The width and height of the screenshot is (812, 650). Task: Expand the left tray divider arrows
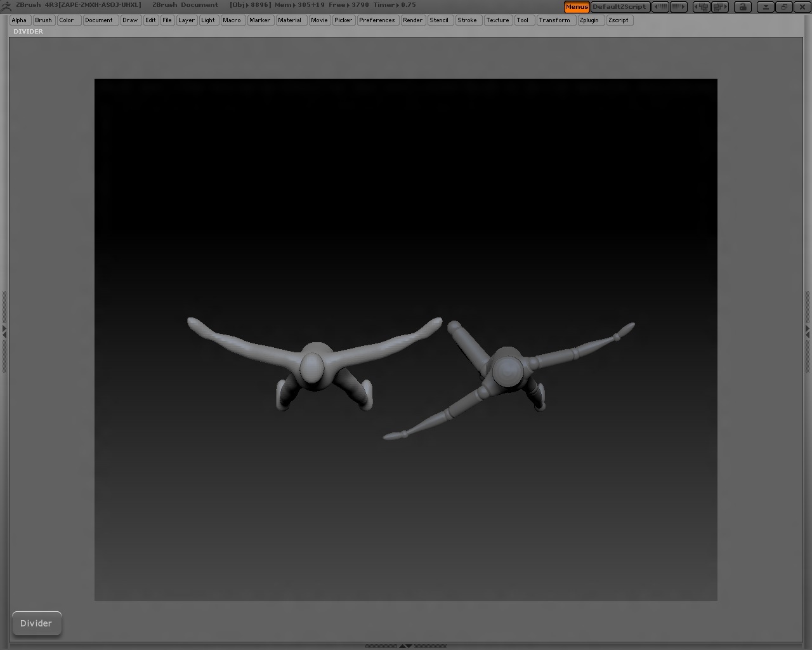tap(4, 331)
